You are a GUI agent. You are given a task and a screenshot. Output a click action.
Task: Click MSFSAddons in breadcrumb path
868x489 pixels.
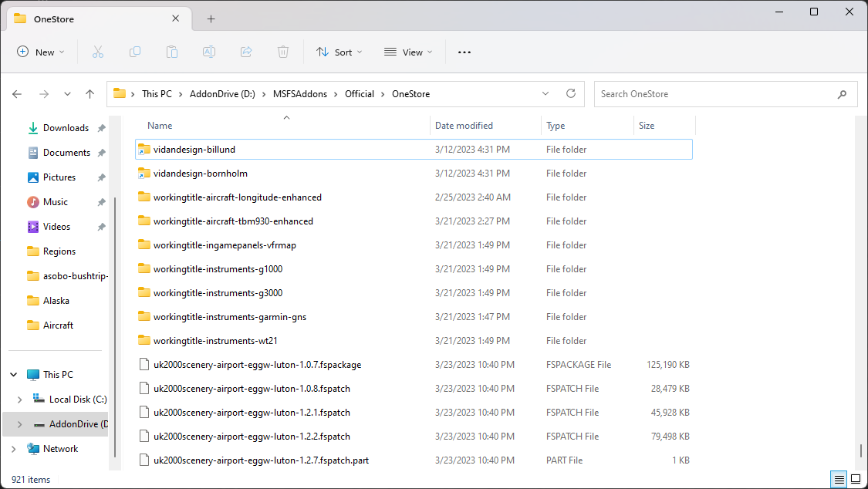(300, 94)
